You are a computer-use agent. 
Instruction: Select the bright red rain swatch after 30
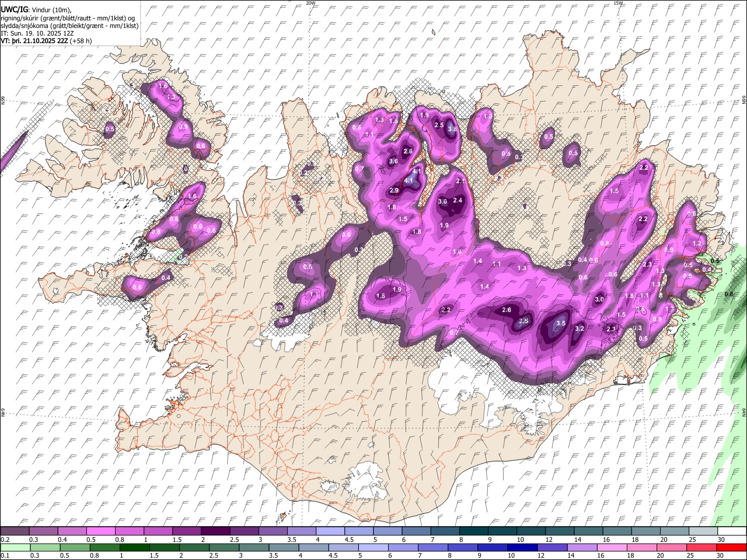click(731, 548)
